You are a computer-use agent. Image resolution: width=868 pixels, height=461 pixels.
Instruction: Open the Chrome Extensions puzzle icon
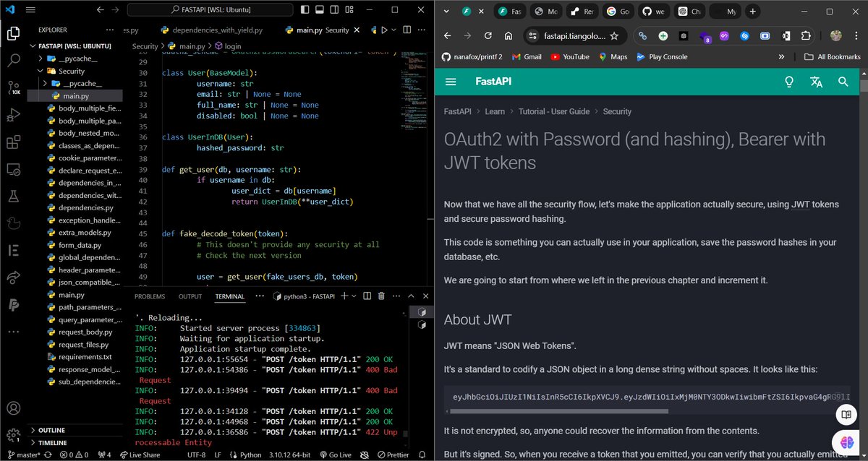tap(806, 35)
